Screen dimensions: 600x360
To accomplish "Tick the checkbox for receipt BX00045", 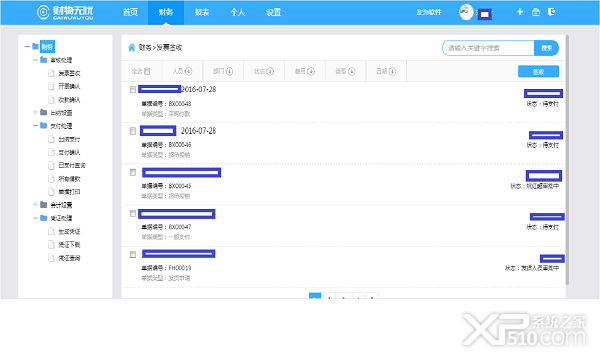I will 133,173.
